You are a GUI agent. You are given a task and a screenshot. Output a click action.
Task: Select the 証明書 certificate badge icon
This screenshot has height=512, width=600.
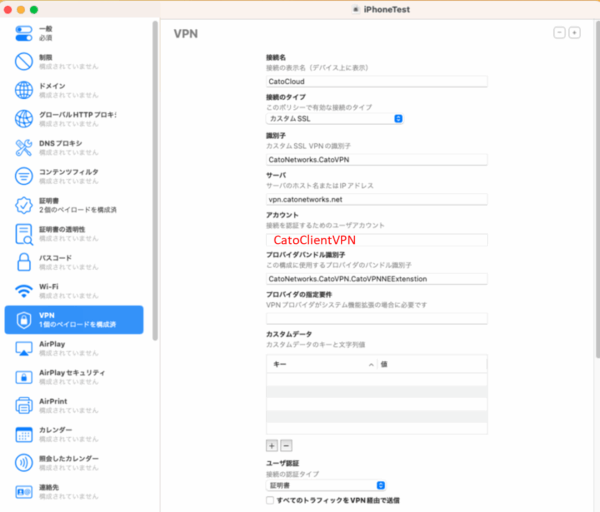tap(25, 205)
